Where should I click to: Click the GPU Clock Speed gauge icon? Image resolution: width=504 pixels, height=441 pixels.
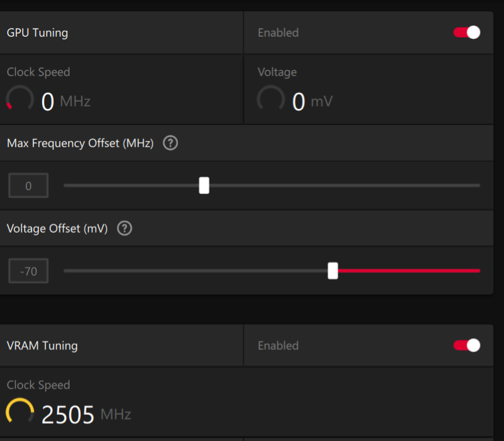[x=20, y=98]
